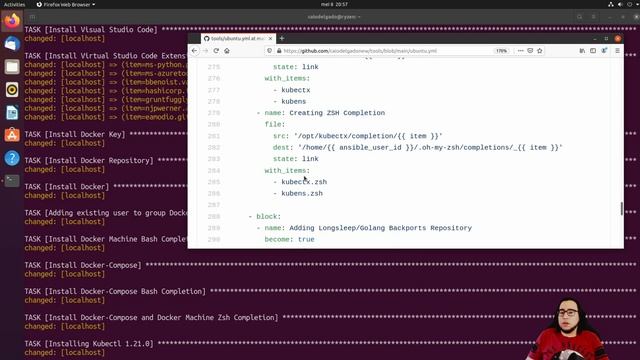Open a new Firefox tab
640x360 pixels.
click(282, 38)
